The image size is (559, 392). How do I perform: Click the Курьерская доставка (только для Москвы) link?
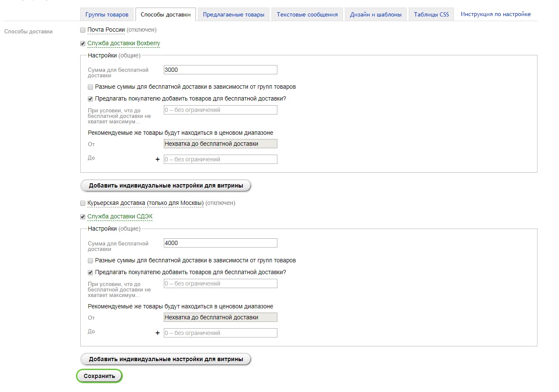point(145,203)
